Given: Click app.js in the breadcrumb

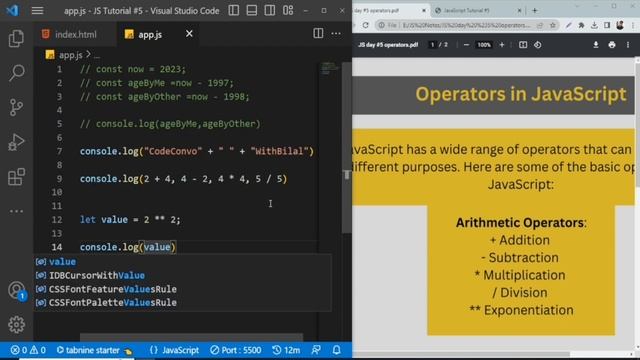Looking at the screenshot, I should tap(70, 55).
